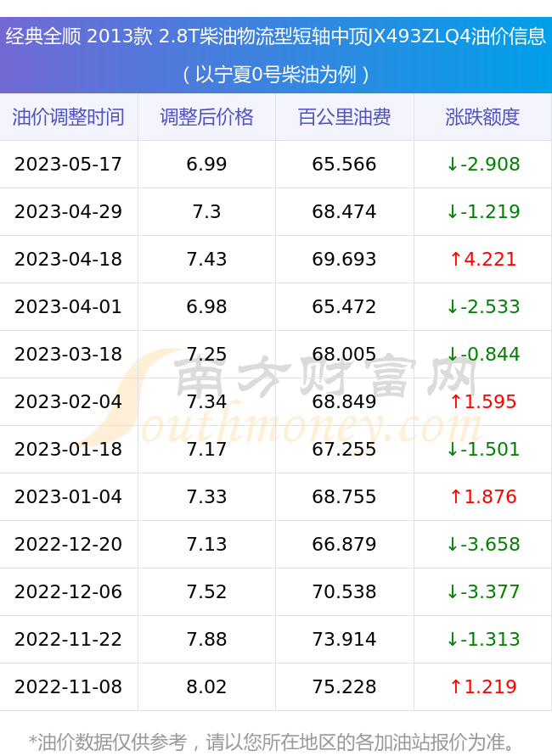Click the price value 6.98

coord(206,306)
